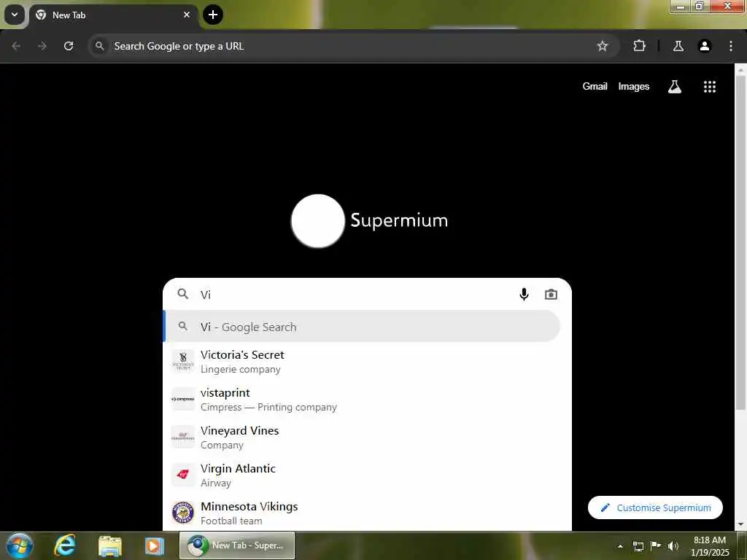The height and width of the screenshot is (560, 747).
Task: Open the network tray icon
Action: 638,546
